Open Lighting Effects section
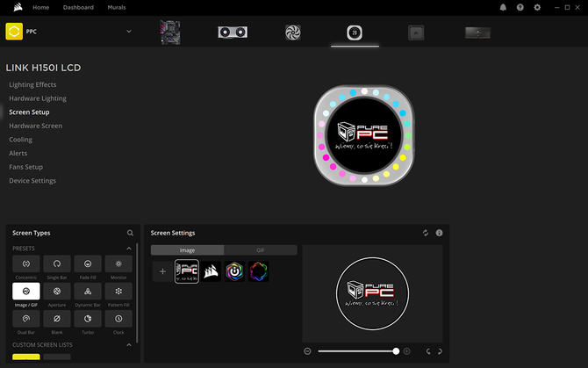This screenshot has width=588, height=368. click(x=32, y=85)
